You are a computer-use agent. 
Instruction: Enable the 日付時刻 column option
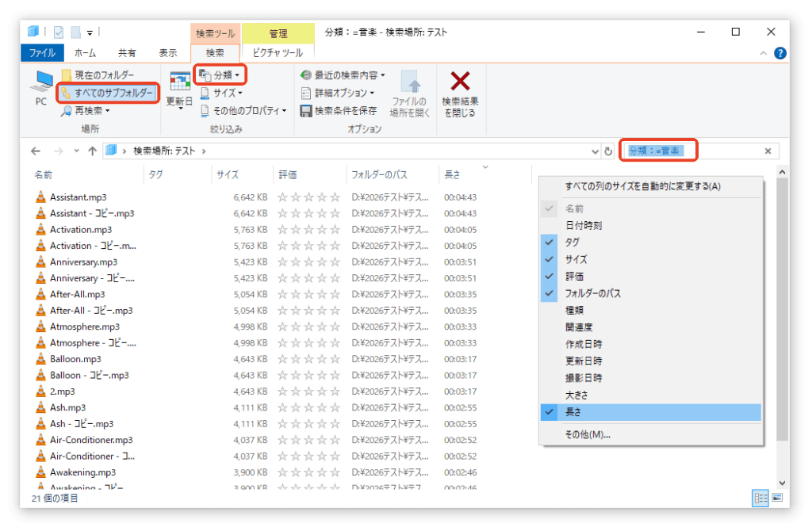(583, 225)
